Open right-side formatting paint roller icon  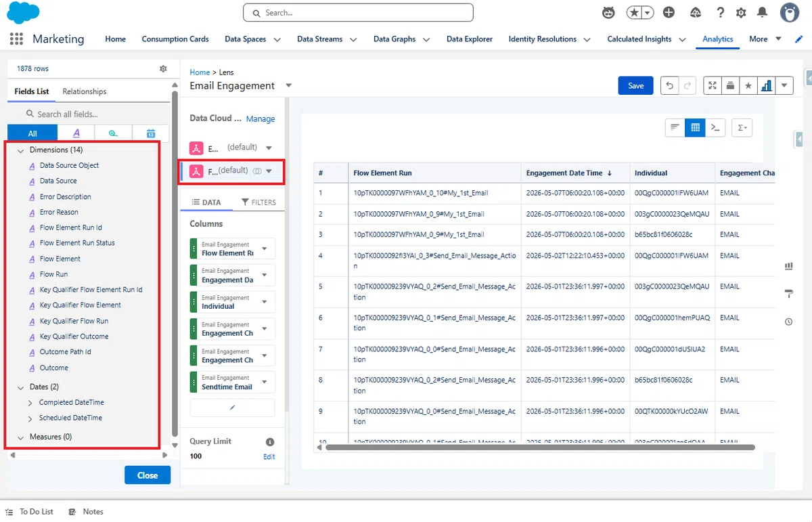788,294
